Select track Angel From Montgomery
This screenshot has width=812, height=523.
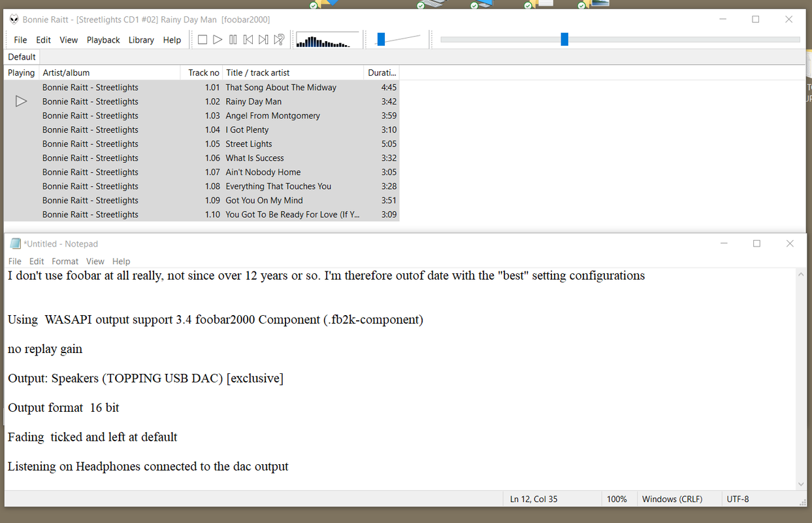[202, 116]
